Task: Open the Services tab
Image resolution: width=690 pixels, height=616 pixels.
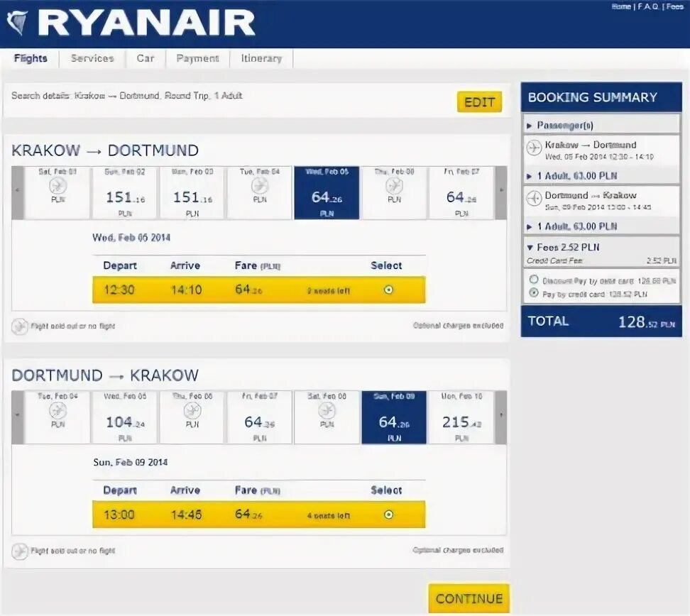Action: [x=92, y=58]
